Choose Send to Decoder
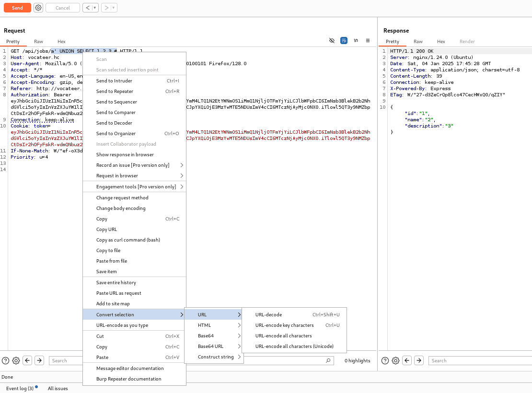This screenshot has height=393, width=532. 134,123
